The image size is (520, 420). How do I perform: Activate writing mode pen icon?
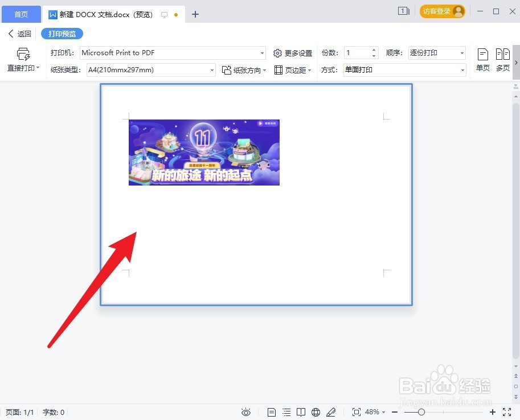click(x=331, y=412)
